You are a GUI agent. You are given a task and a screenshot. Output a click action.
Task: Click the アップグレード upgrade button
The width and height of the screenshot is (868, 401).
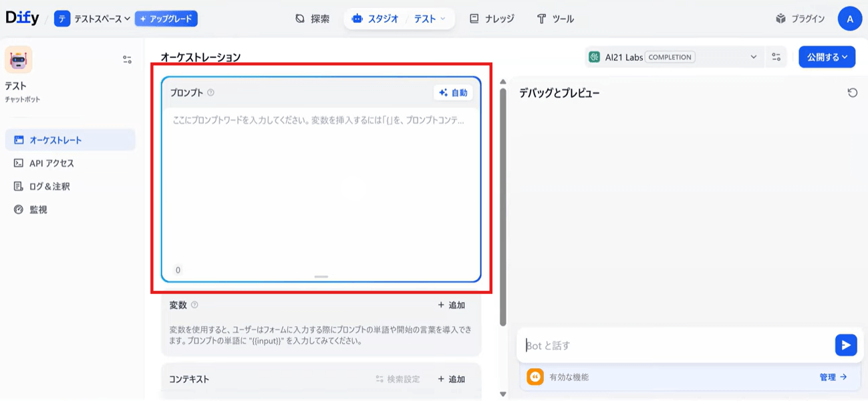(x=166, y=19)
